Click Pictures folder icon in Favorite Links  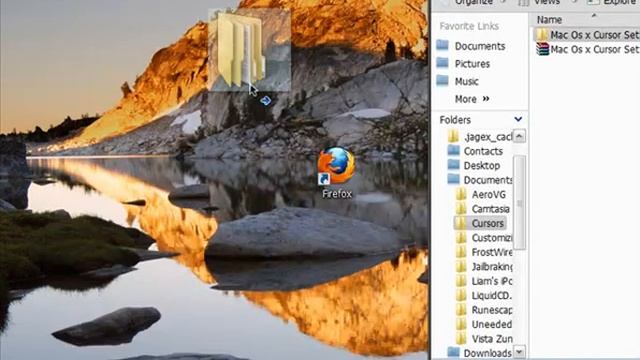(x=442, y=63)
